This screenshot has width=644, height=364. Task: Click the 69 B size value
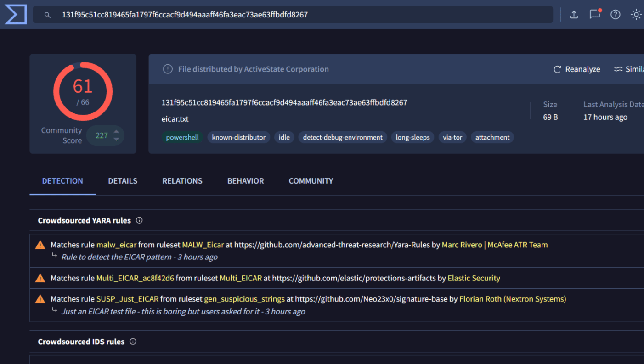[550, 117]
